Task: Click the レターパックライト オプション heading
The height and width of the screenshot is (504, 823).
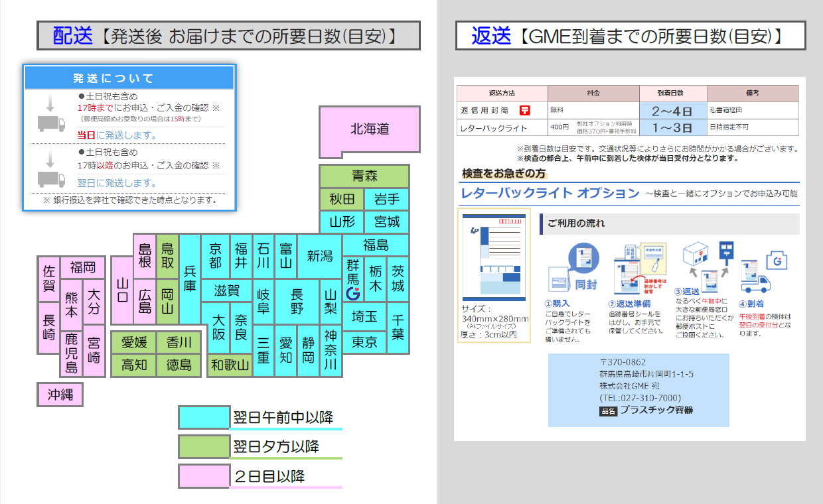Action: (550, 193)
